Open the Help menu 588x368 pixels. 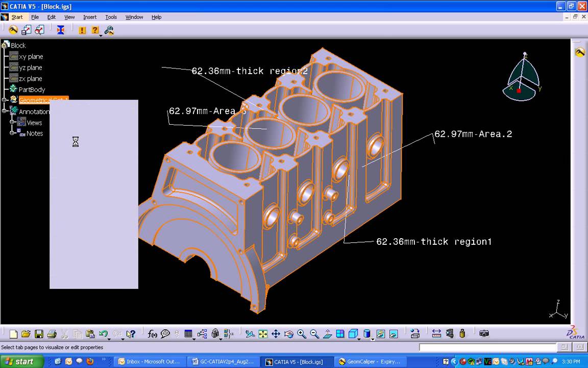point(156,17)
